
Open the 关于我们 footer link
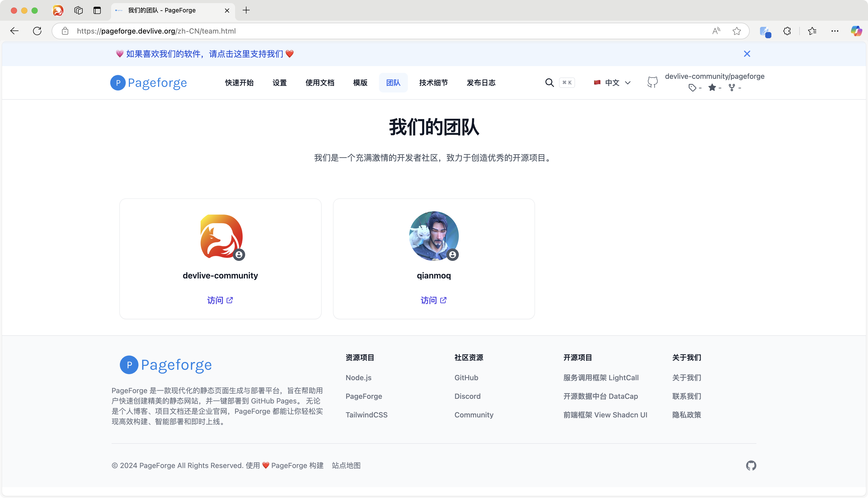tap(686, 378)
